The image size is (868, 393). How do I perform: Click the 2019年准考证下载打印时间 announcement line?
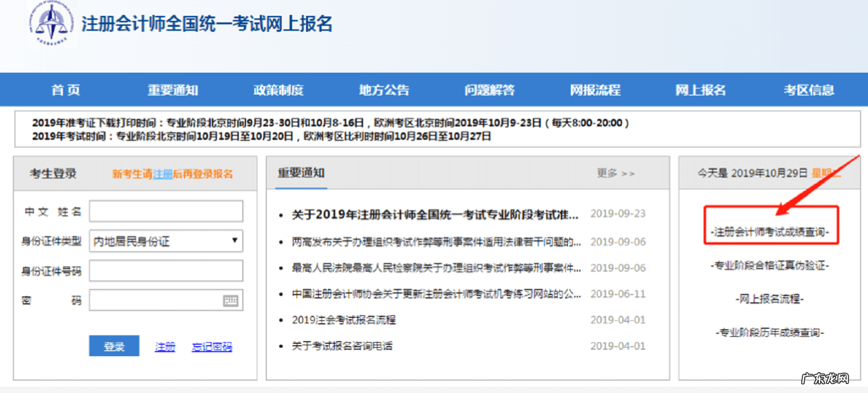click(330, 123)
